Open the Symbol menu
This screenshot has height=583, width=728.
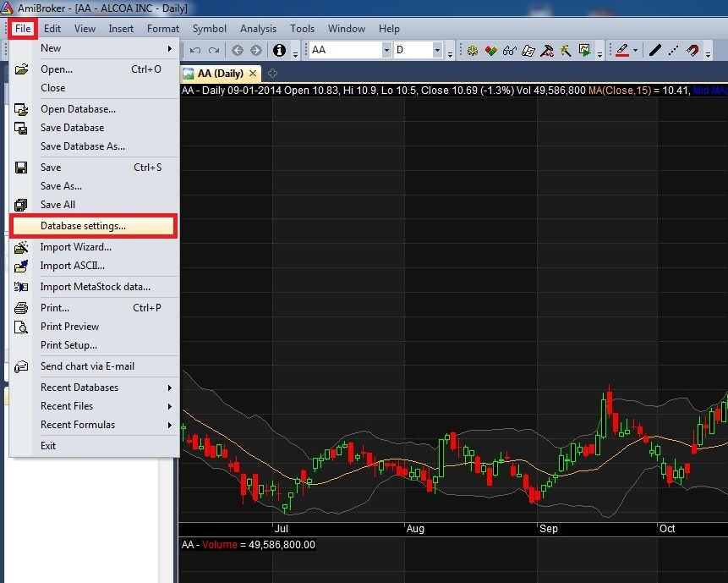point(210,29)
